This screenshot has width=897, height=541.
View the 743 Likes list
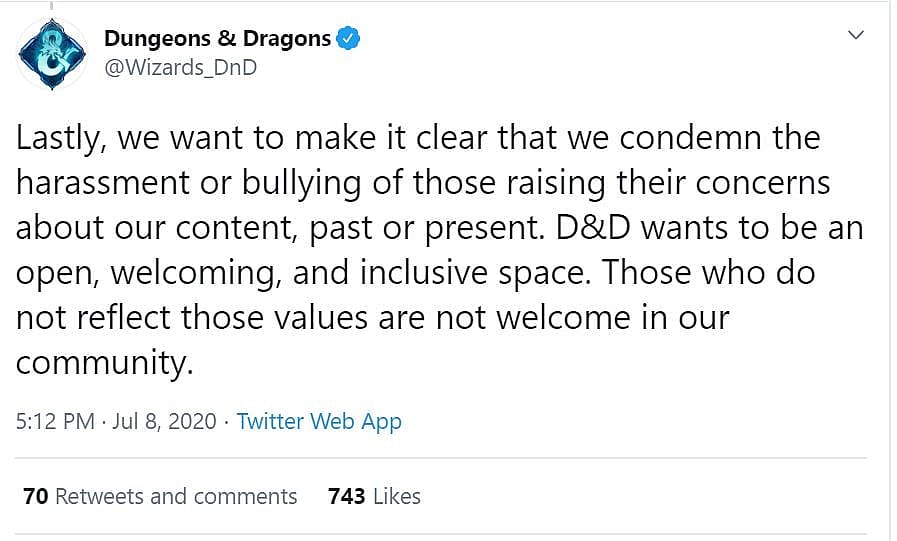pos(374,496)
